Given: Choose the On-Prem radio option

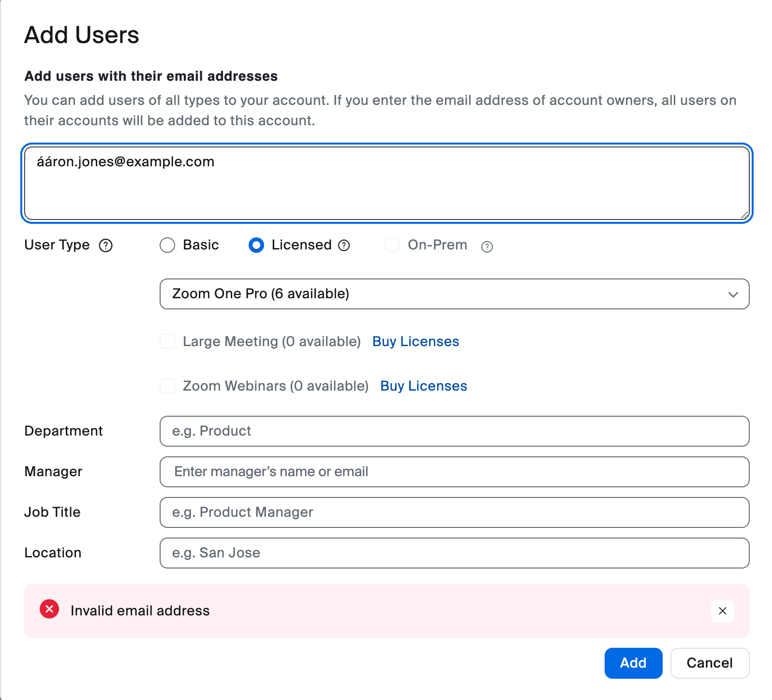Looking at the screenshot, I should 392,245.
